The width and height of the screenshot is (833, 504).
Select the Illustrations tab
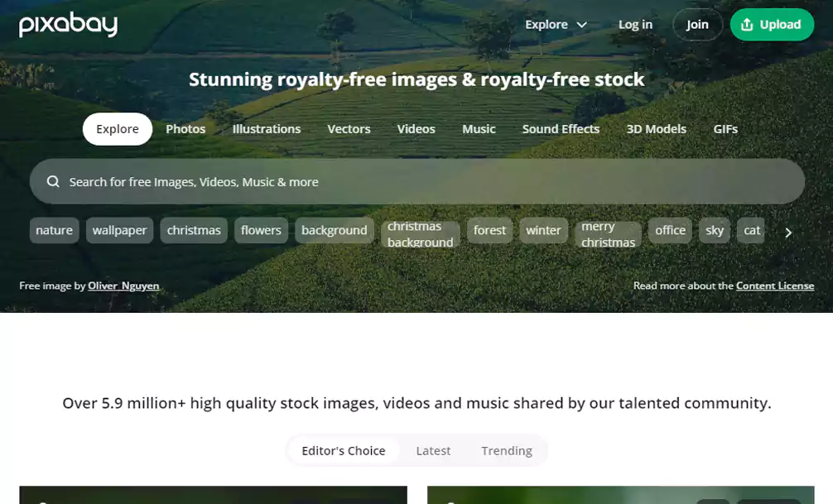[266, 129]
